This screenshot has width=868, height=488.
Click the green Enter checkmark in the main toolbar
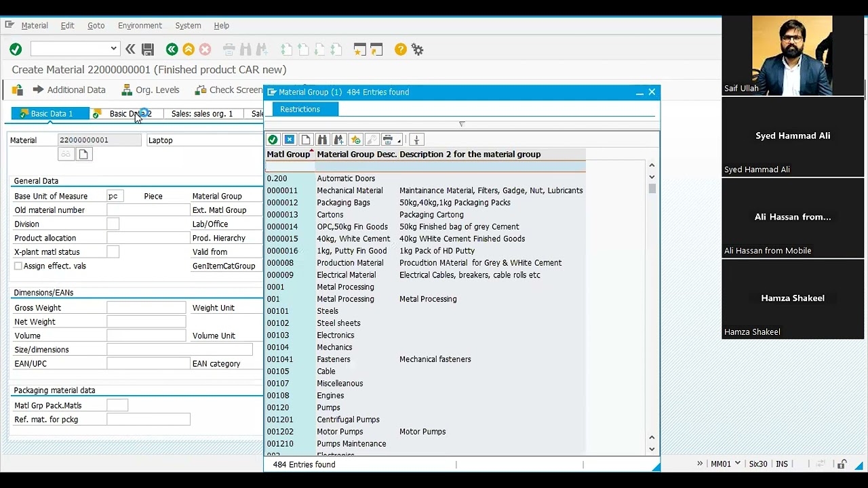coord(16,49)
